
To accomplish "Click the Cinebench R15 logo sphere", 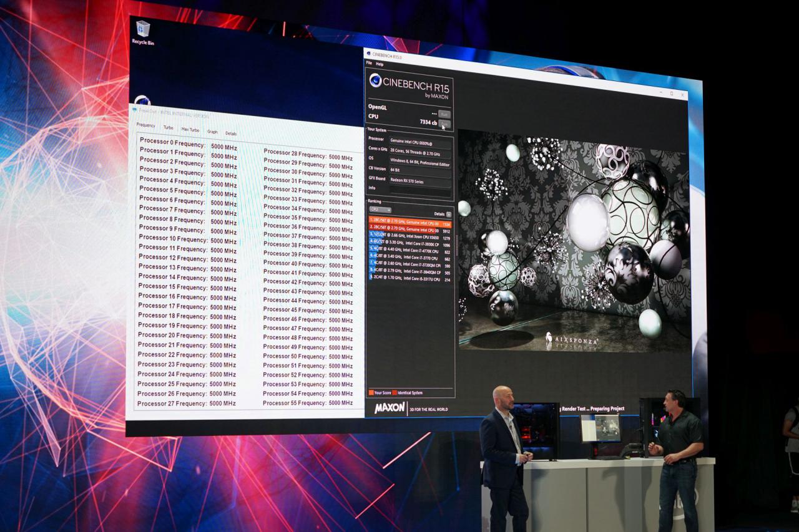I will 375,80.
